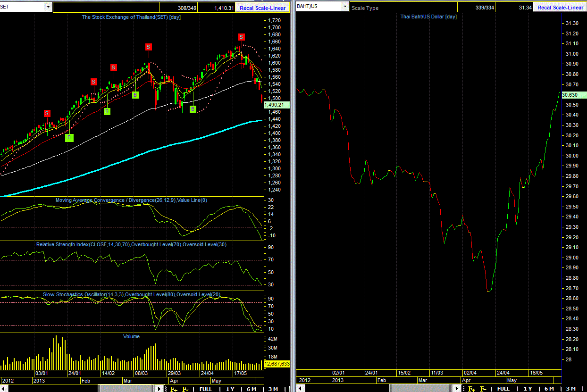Click the BAHT/US symbol combo box field
Viewport: 587px width, 392px height.
322,7
